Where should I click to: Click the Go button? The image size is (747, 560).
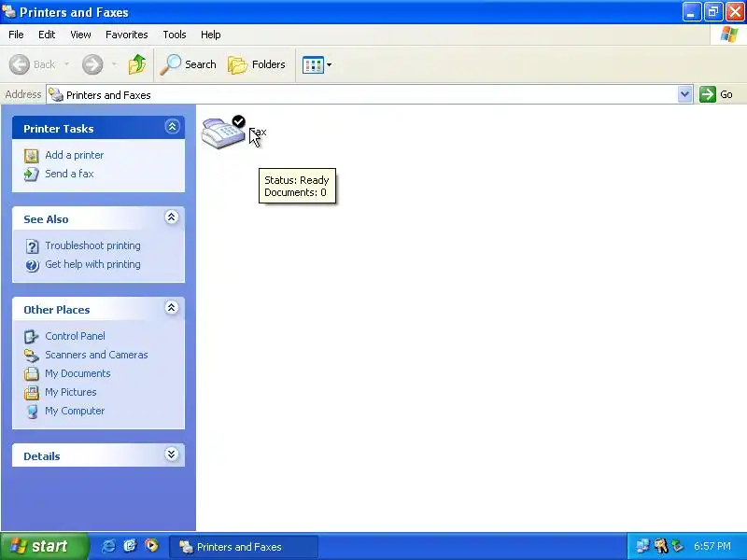(x=716, y=94)
